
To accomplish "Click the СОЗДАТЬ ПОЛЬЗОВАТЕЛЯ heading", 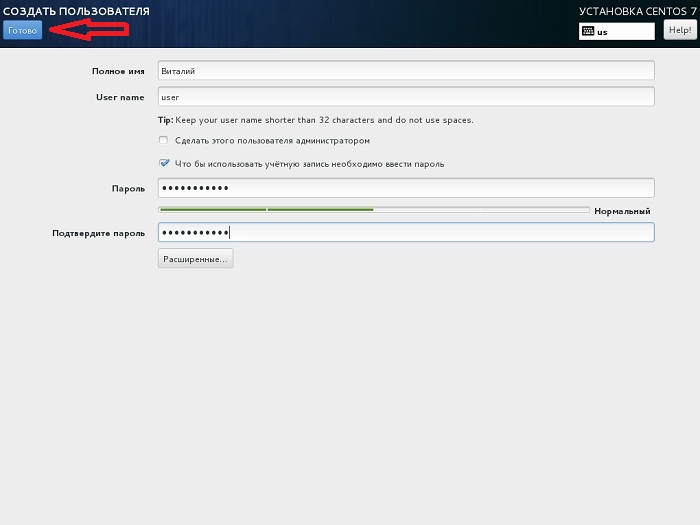I will (76, 11).
